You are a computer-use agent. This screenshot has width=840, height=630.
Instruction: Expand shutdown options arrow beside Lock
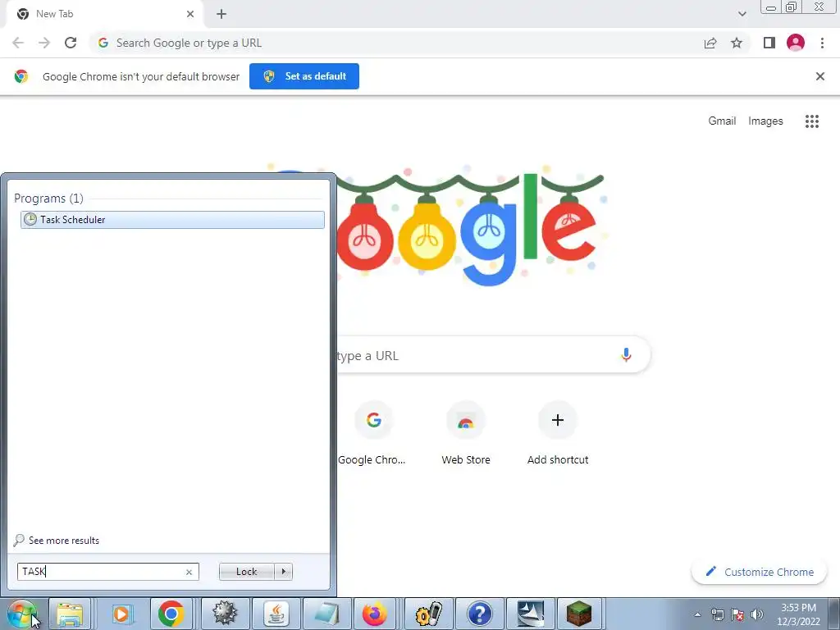coord(283,572)
